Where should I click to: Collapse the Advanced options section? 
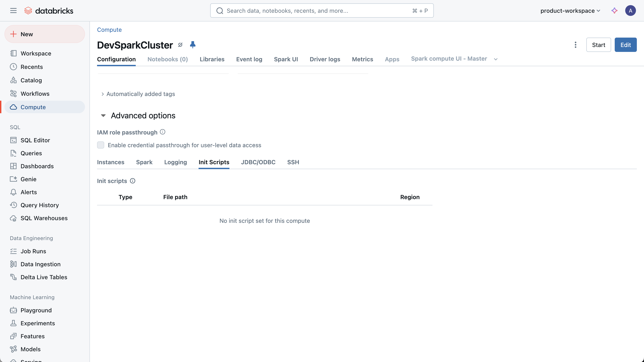tap(103, 115)
